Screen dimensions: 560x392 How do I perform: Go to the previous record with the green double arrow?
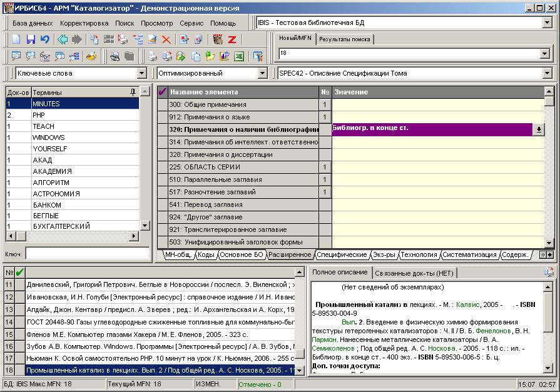click(x=63, y=39)
